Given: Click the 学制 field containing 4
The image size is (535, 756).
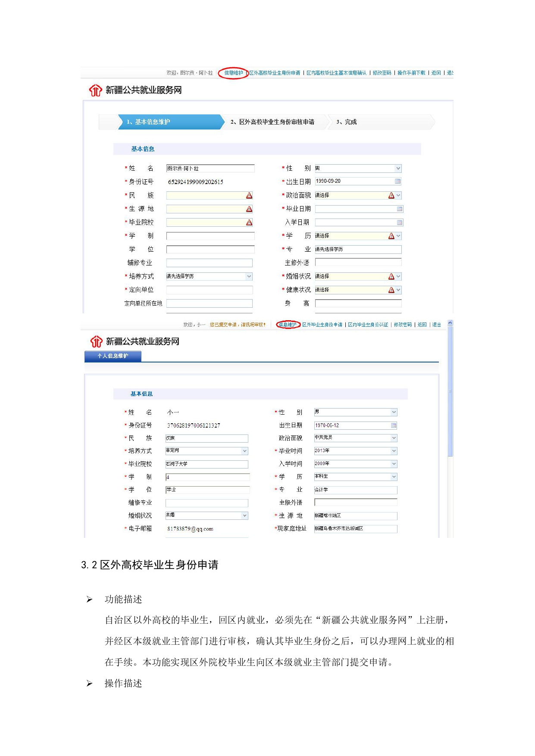Looking at the screenshot, I should click(208, 477).
